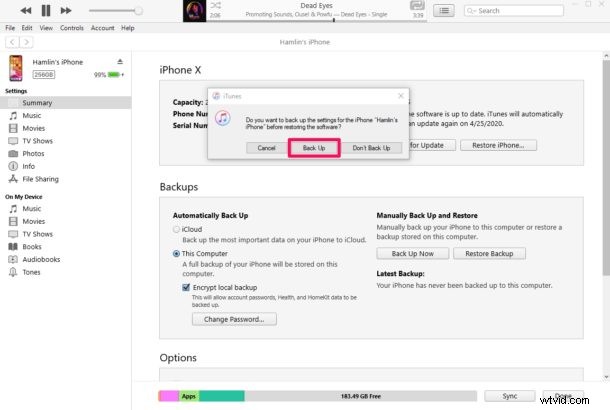Click the Restore iPhone button
The image size is (610, 410).
(x=498, y=145)
